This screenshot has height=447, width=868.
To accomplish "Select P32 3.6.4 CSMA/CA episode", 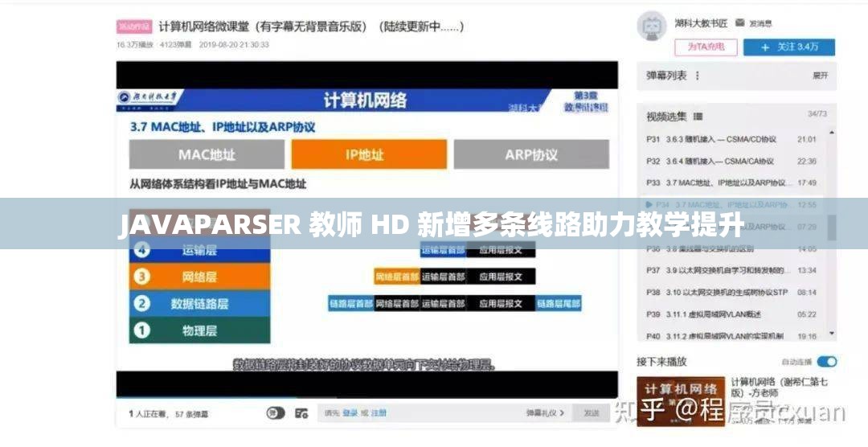I will pos(731,161).
